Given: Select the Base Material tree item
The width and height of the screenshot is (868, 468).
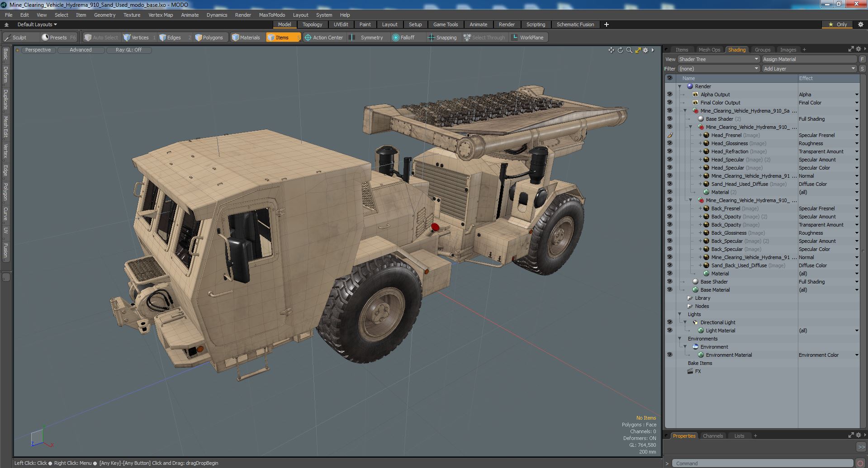Looking at the screenshot, I should pyautogui.click(x=715, y=290).
